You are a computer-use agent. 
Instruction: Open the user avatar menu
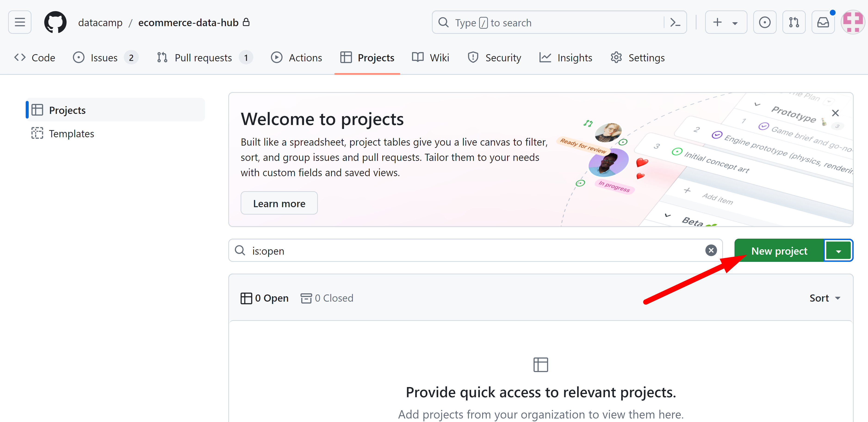point(852,22)
